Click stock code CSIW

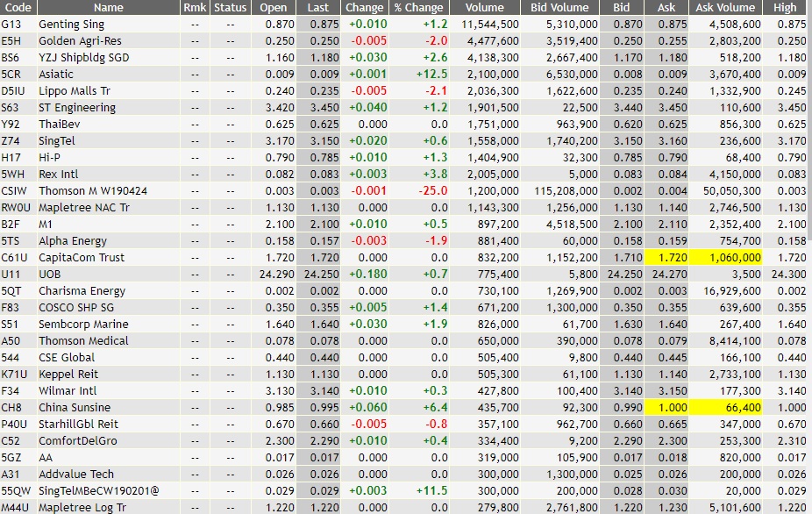[13, 190]
